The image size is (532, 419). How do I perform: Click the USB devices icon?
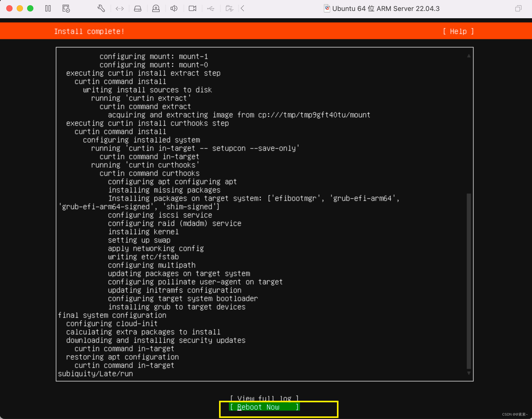pyautogui.click(x=211, y=9)
